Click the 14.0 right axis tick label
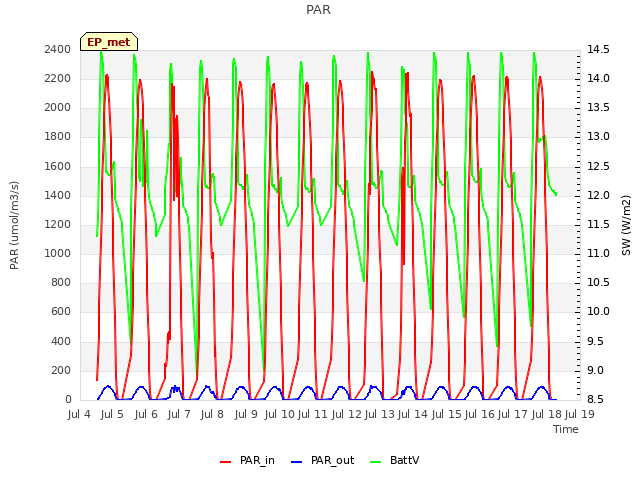 (x=598, y=78)
